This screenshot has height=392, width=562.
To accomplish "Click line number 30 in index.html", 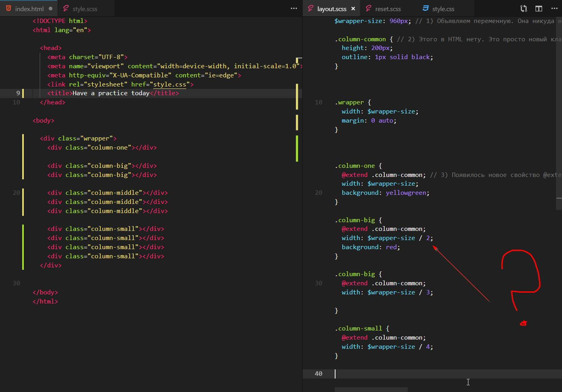I will point(16,283).
